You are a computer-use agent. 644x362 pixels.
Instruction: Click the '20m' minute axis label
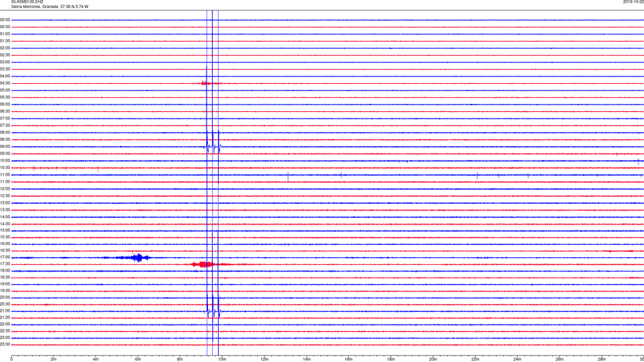(x=433, y=359)
